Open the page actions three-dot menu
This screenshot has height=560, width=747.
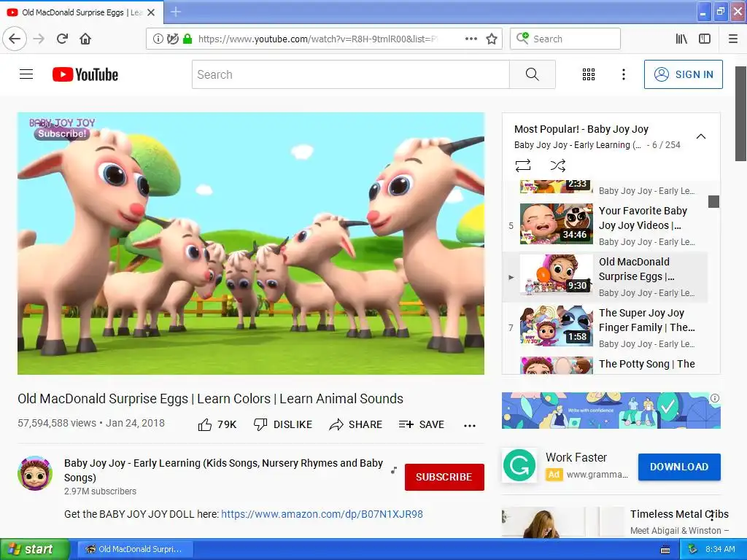pyautogui.click(x=471, y=39)
